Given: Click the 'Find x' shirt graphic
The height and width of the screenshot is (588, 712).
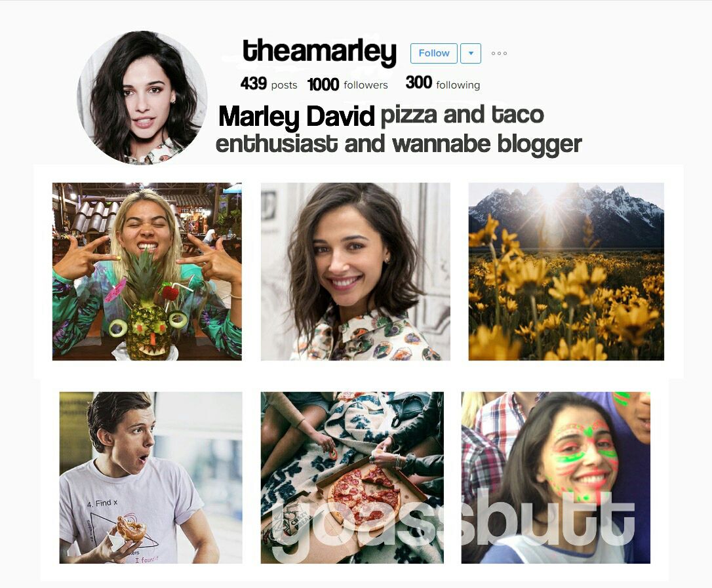Looking at the screenshot, I should 102,503.
